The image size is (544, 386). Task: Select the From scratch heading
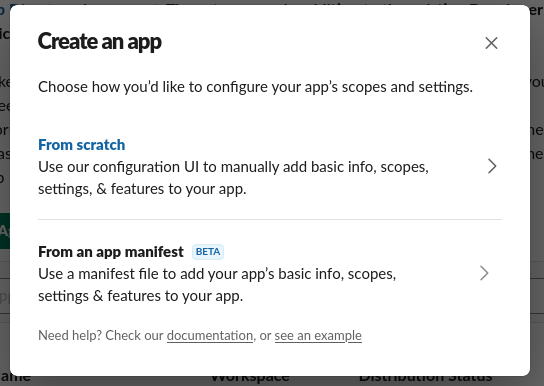click(x=82, y=145)
